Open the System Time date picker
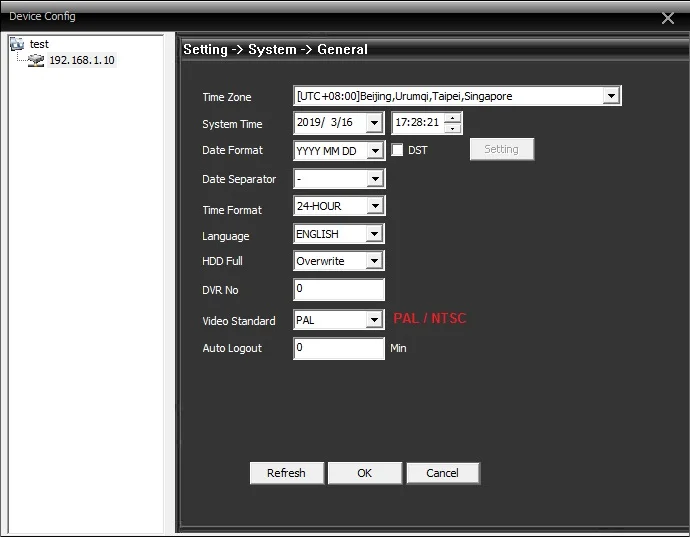The height and width of the screenshot is (537, 690). pyautogui.click(x=374, y=123)
